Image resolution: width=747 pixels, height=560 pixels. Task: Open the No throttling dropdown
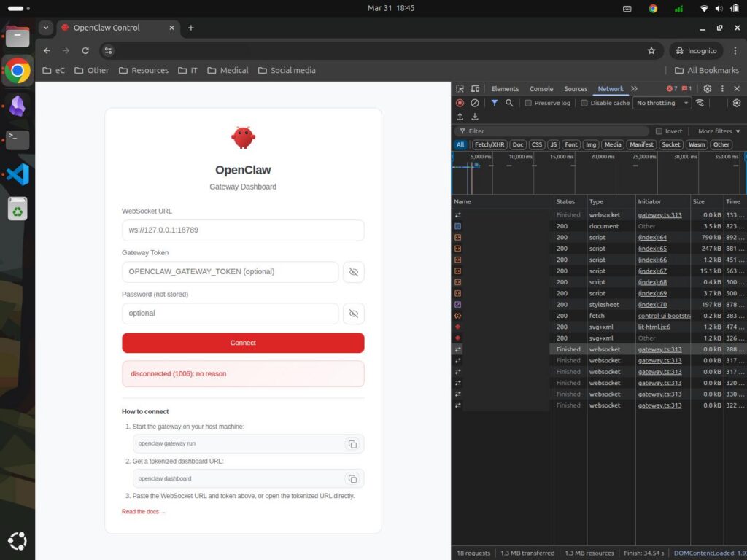(661, 103)
